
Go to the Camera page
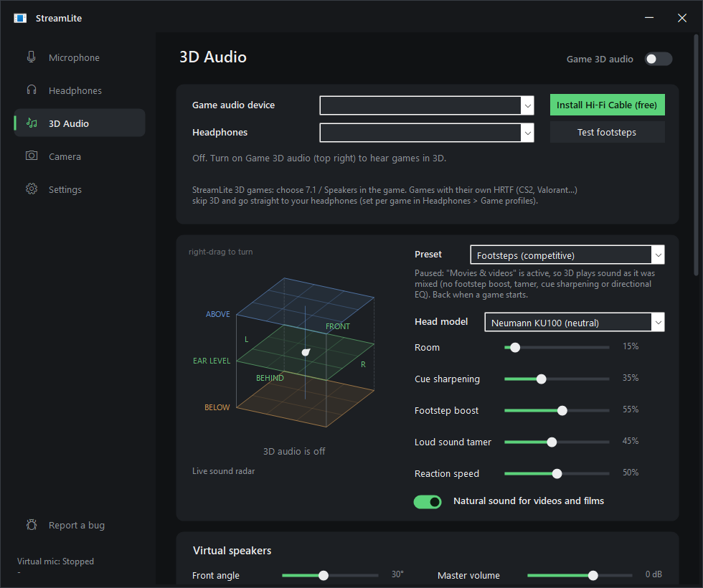coord(80,156)
